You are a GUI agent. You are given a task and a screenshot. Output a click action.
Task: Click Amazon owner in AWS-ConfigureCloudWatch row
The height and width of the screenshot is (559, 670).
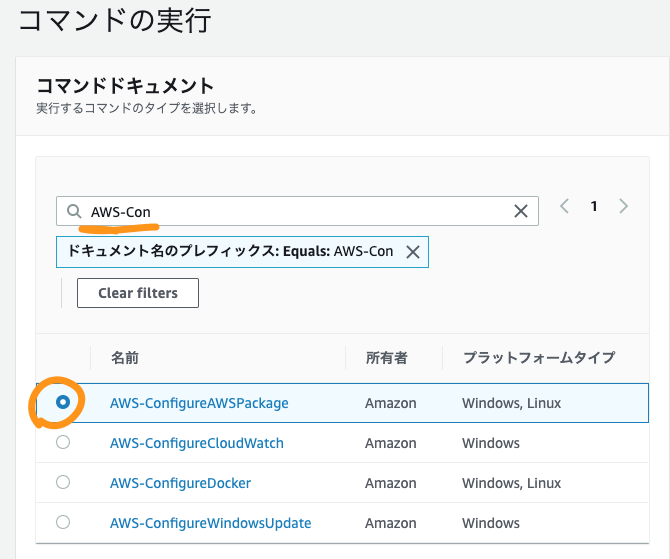pyautogui.click(x=391, y=443)
